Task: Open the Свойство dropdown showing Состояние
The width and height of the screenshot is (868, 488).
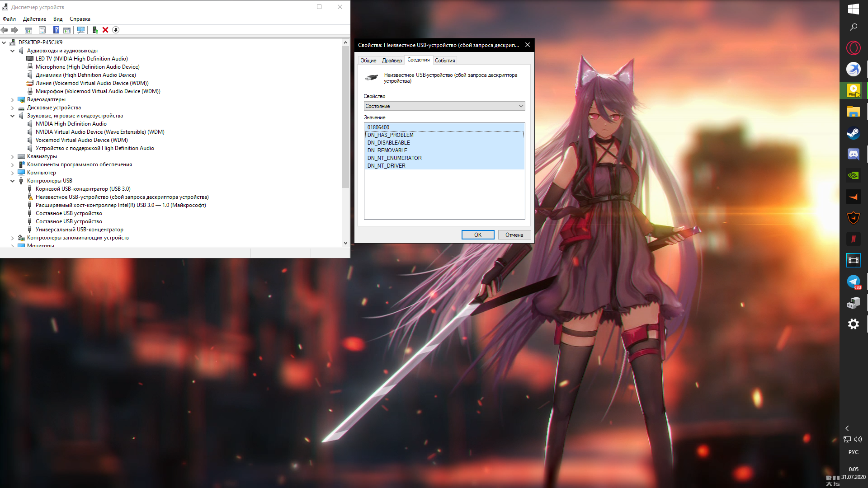Action: (444, 106)
